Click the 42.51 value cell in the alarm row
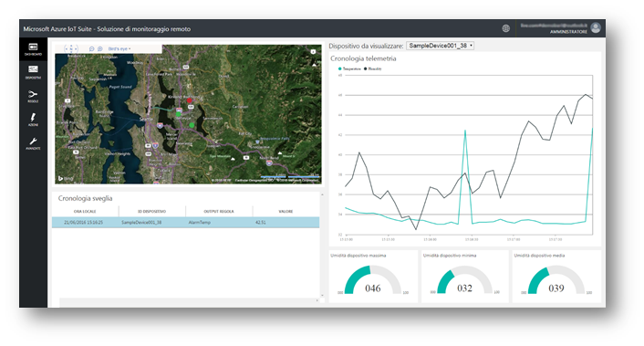644x346 pixels. (x=260, y=223)
